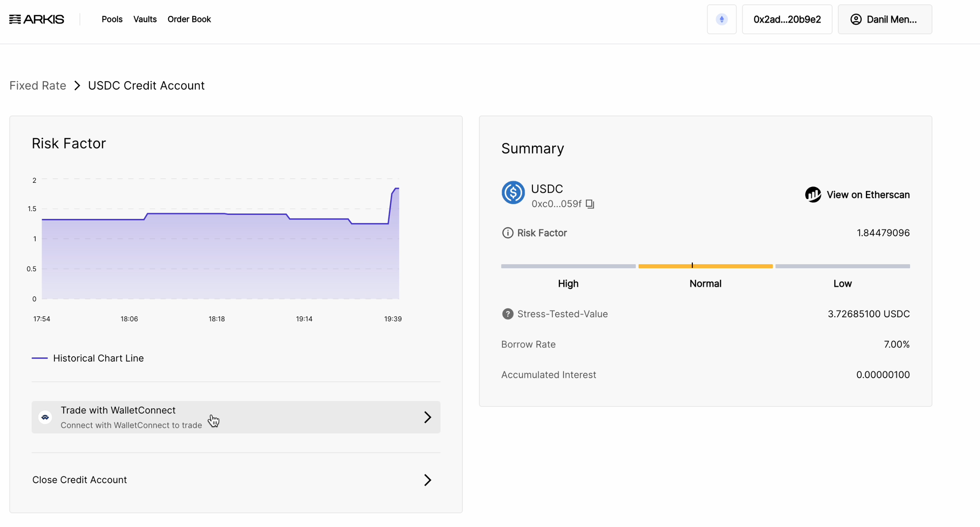Image resolution: width=980 pixels, height=527 pixels.
Task: Expand Trade with WalletConnect chevron
Action: click(427, 417)
